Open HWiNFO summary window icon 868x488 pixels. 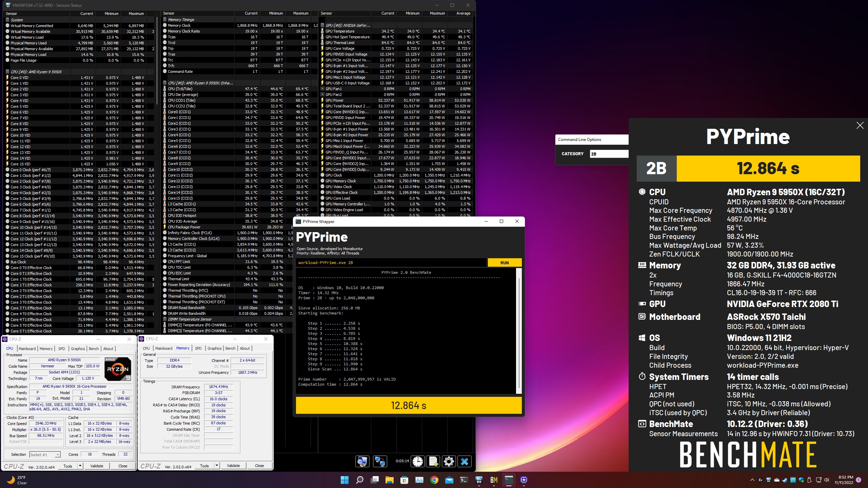(362, 461)
